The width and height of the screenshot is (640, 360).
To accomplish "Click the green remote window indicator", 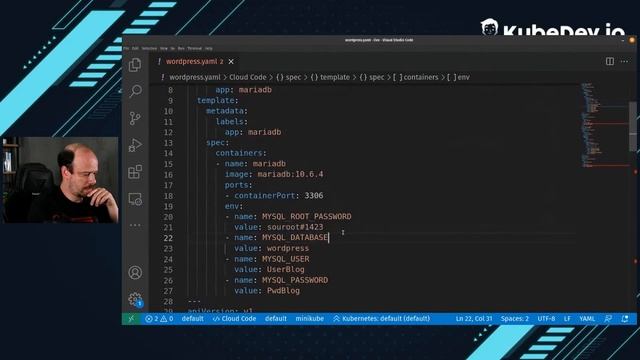I will (x=131, y=319).
